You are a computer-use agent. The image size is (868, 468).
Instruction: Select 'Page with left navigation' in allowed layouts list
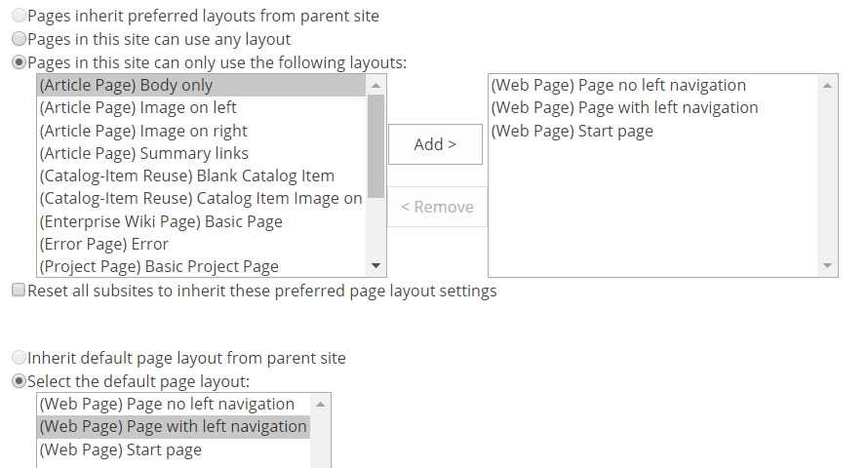pos(653,107)
